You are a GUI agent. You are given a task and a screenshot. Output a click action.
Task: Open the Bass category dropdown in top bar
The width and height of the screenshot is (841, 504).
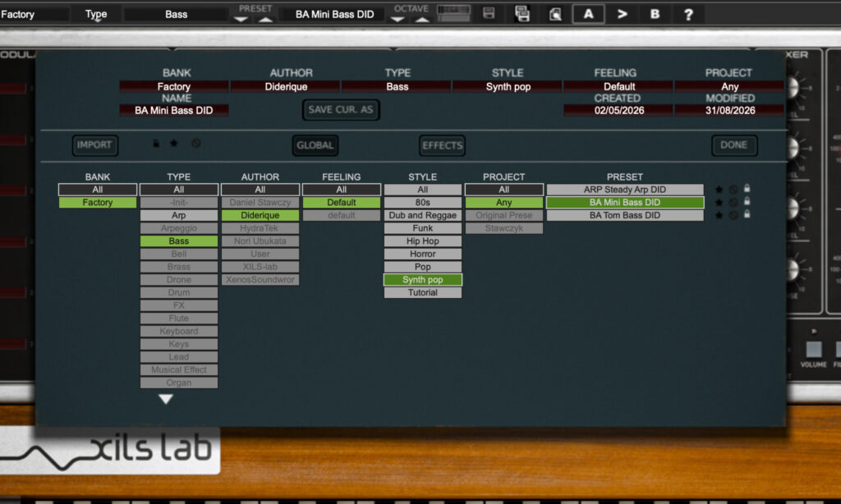pos(176,14)
